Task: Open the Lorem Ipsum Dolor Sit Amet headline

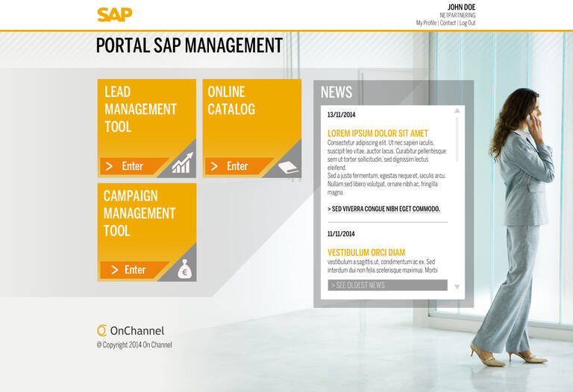Action: point(378,133)
